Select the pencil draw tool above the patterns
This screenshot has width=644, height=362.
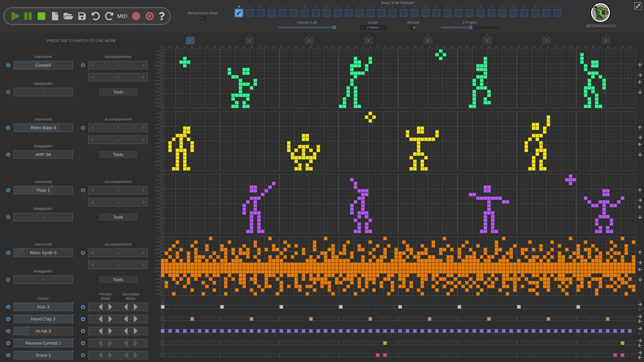coord(238,13)
